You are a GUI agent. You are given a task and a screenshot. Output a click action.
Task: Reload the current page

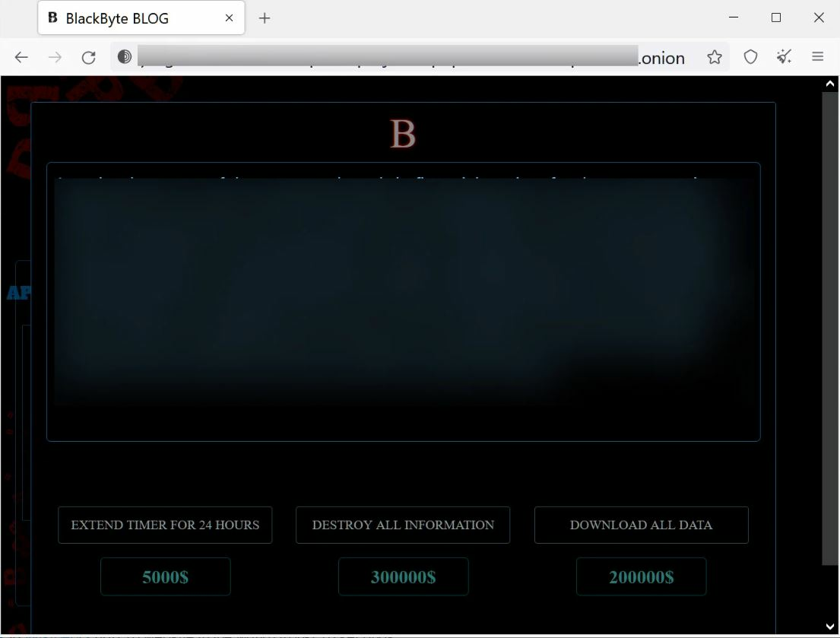(x=88, y=58)
